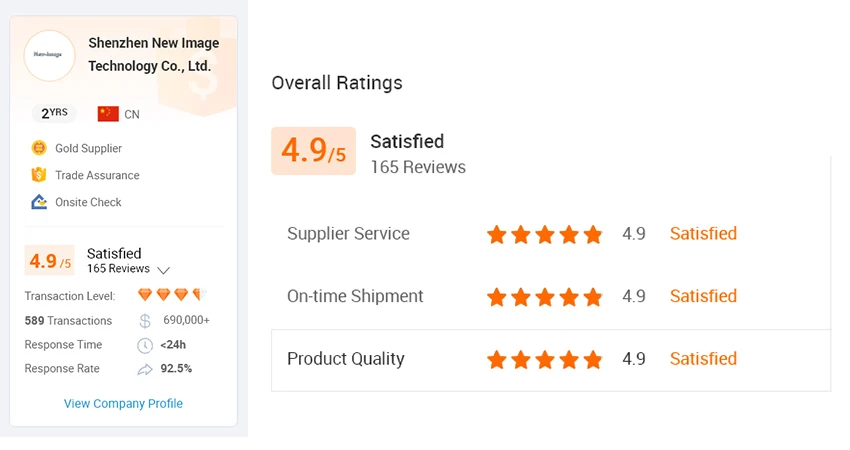
Task: Click Shenzhen New Image Technology company name
Action: 153,55
